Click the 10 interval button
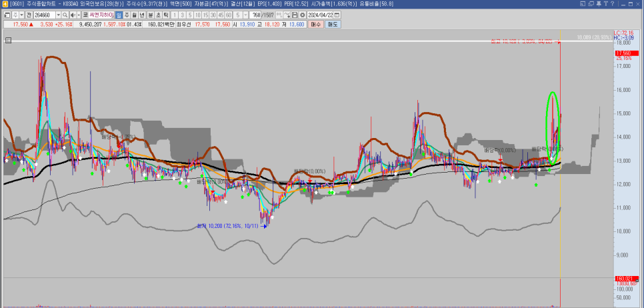644x308 pixels. (197, 15)
